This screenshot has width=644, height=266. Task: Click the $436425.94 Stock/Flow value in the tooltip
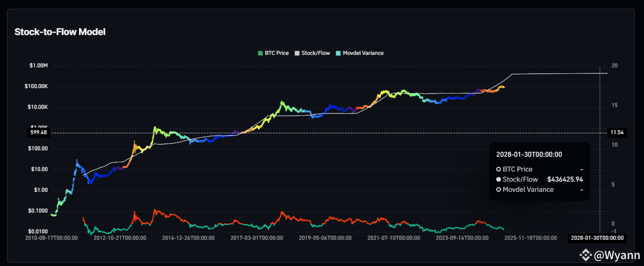tap(565, 179)
